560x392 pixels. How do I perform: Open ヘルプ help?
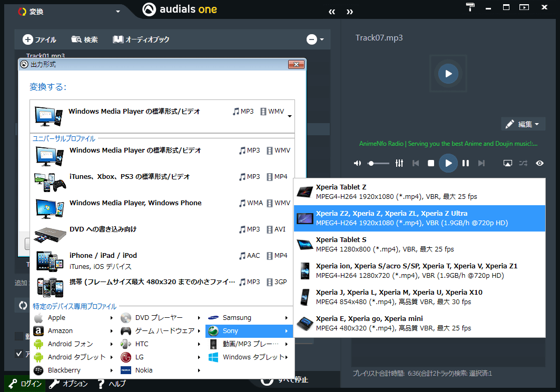click(112, 384)
